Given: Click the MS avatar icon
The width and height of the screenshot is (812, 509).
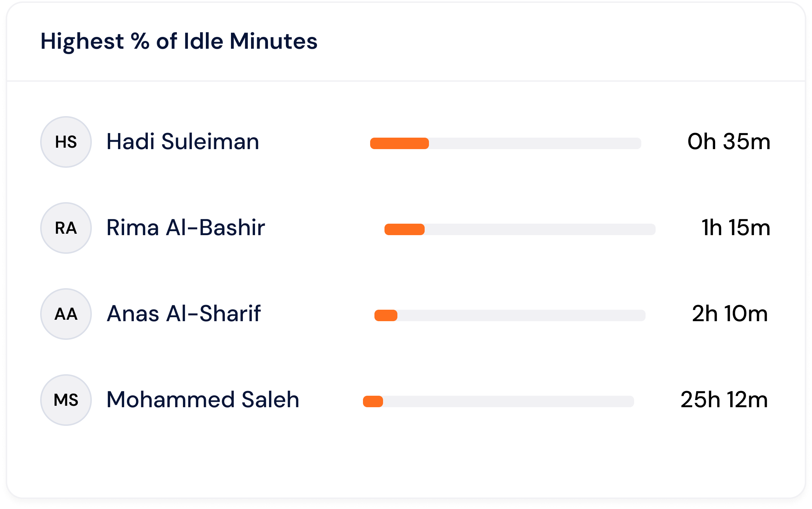Looking at the screenshot, I should pyautogui.click(x=66, y=400).
